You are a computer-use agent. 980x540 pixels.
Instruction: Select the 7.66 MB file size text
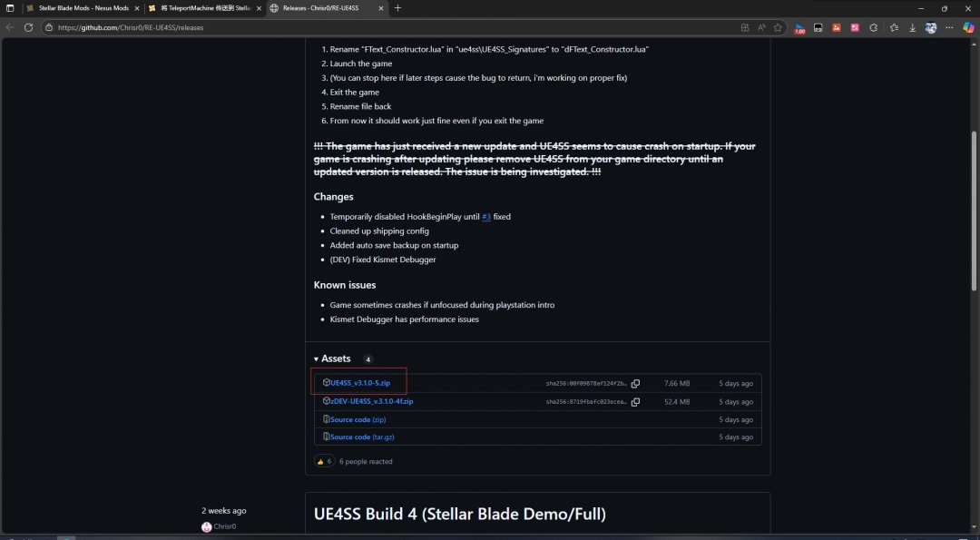[677, 384]
